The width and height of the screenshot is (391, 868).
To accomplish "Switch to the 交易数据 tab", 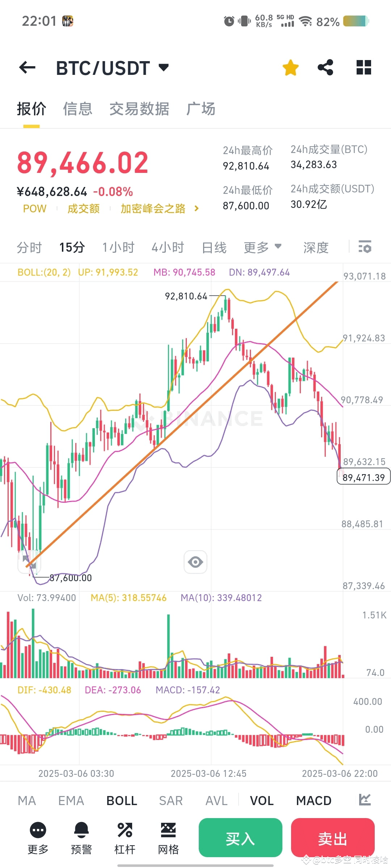I will click(139, 109).
